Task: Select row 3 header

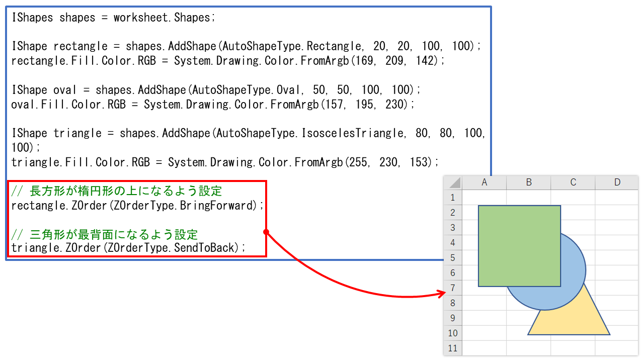Action: 453,227
